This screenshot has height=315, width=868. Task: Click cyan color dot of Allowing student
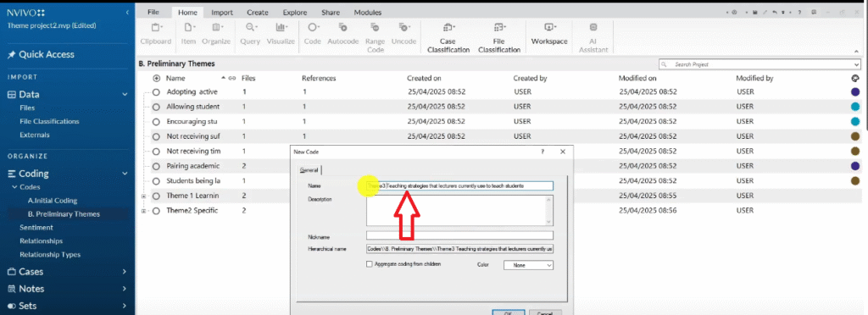[855, 108]
